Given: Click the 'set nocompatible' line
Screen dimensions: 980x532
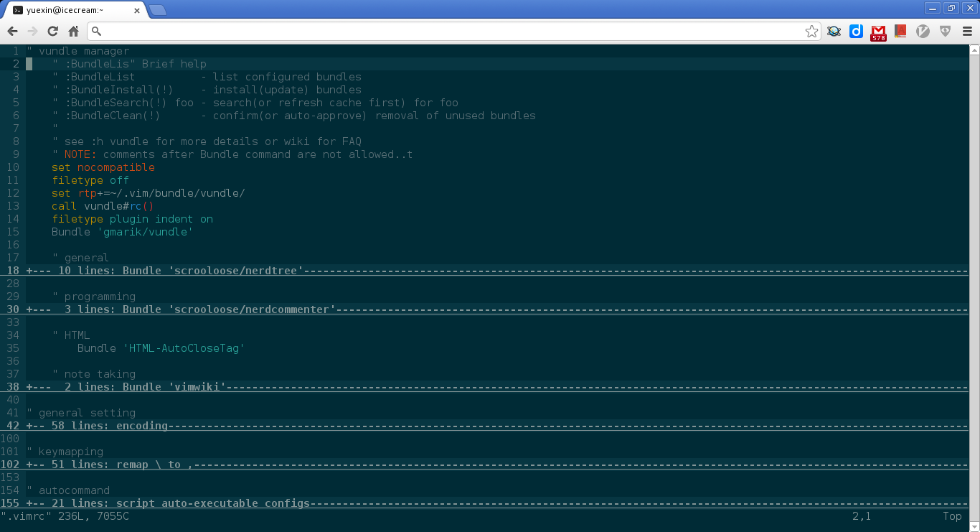Looking at the screenshot, I should click(103, 167).
